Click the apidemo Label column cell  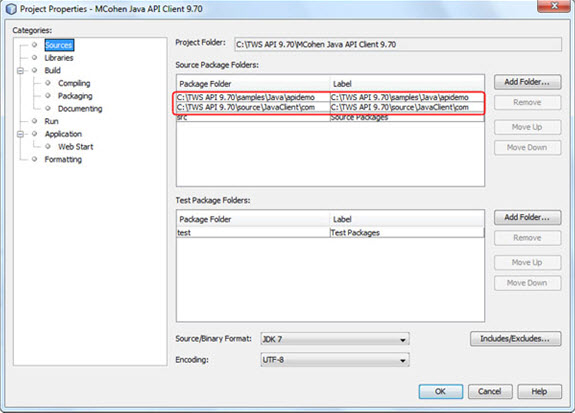(407, 98)
